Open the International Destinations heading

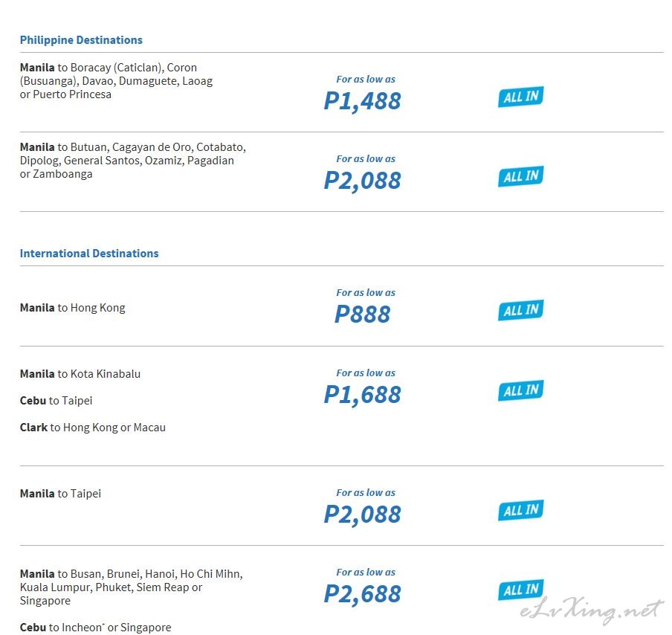89,254
